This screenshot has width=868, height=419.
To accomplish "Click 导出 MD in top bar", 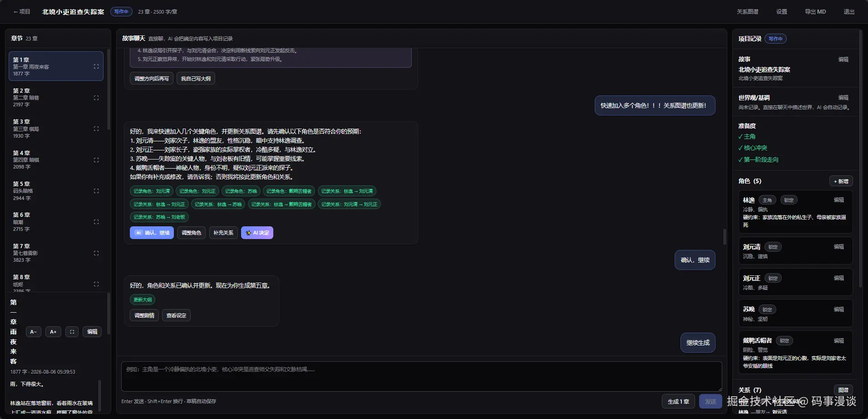I will [815, 12].
